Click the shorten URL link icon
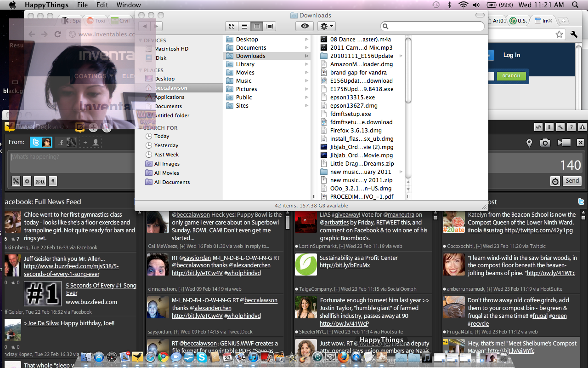588x368 pixels. (x=16, y=181)
